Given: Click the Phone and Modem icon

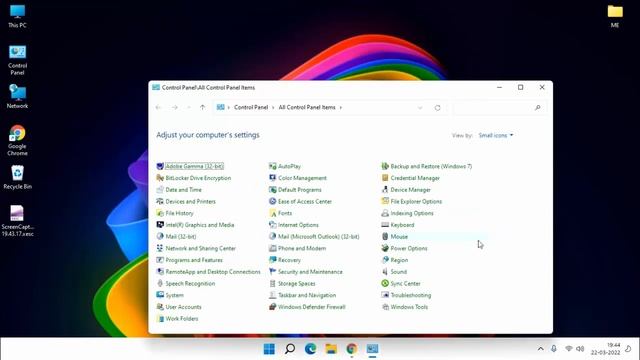Looking at the screenshot, I should 273,248.
